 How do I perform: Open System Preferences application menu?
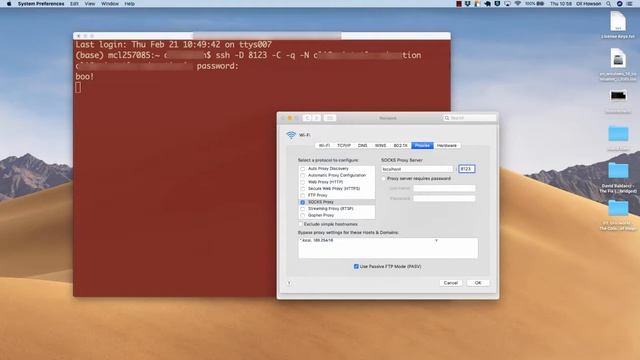coord(41,4)
